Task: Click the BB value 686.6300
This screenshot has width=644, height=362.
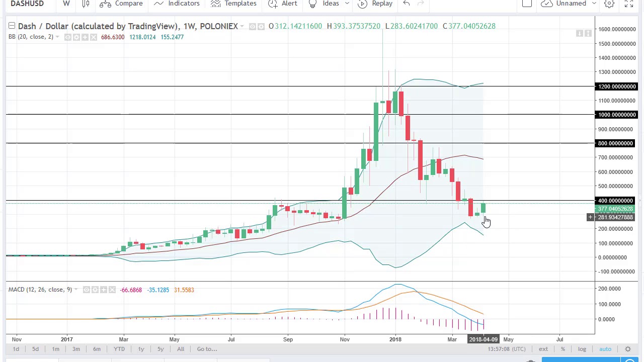Action: [113, 37]
